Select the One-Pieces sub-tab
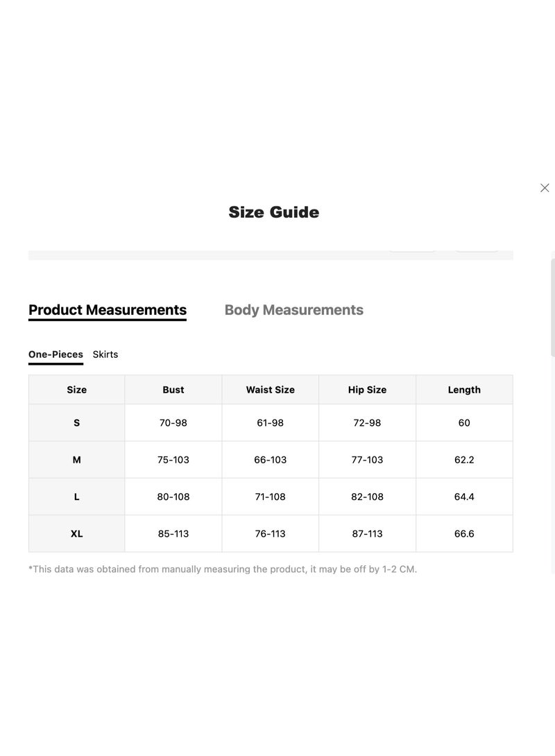 pos(55,354)
